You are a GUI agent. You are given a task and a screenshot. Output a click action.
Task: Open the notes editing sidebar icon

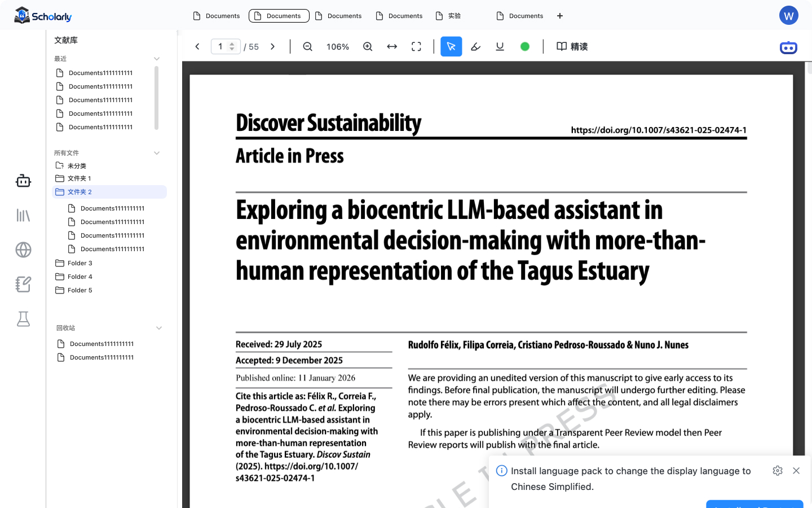click(x=23, y=284)
